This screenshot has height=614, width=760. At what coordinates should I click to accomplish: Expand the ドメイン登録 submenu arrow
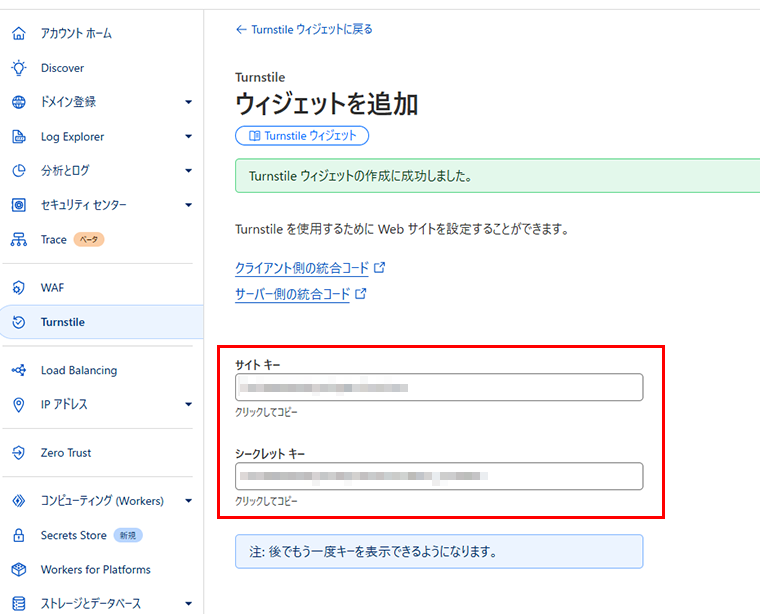point(189,102)
